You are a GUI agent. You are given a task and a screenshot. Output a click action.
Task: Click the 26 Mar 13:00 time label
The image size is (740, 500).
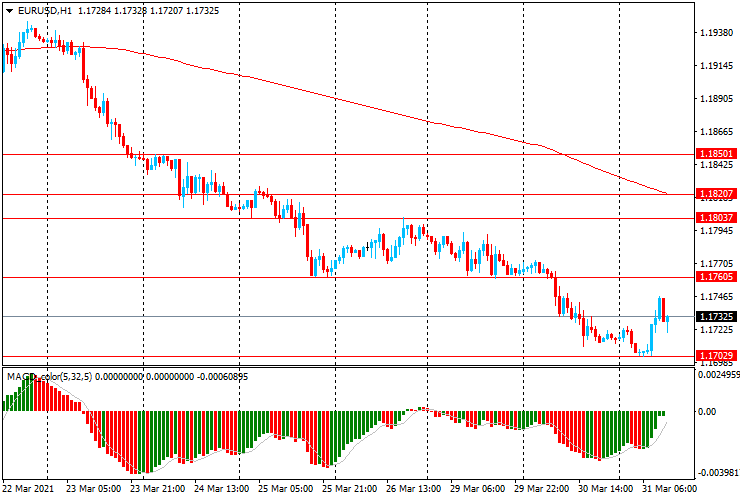[x=414, y=488]
